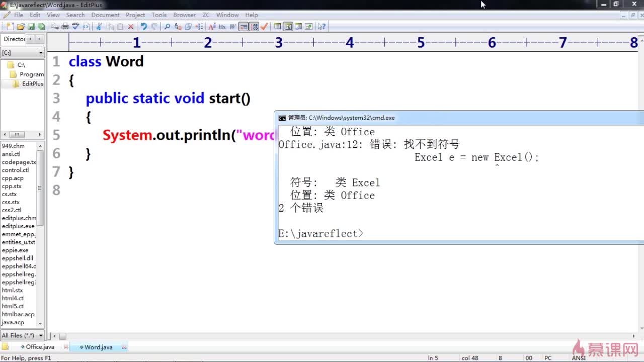The width and height of the screenshot is (644, 362).
Task: Toggle Auto Indent toolbar button
Action: coord(243,26)
